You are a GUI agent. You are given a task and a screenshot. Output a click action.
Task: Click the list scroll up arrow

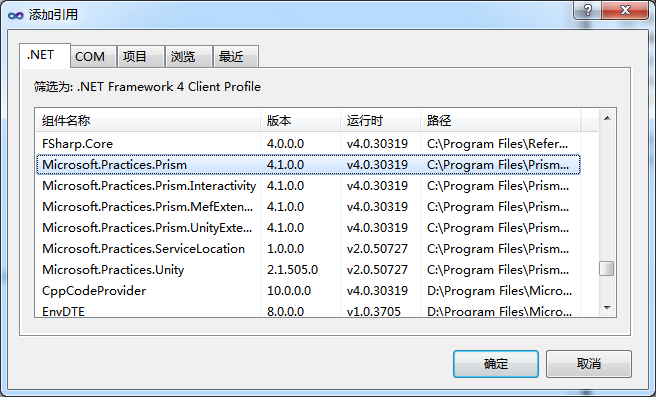(607, 119)
